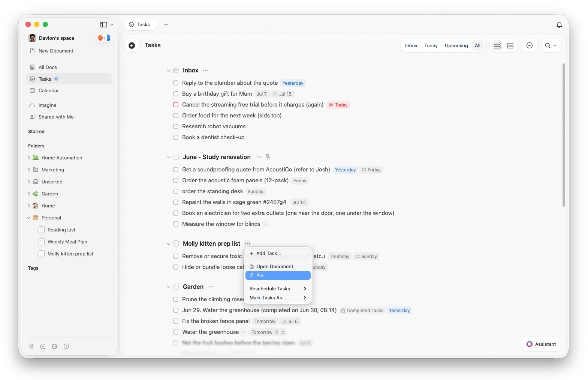588x380 pixels.
Task: Open settings gear in sidebar footer
Action: pos(55,347)
